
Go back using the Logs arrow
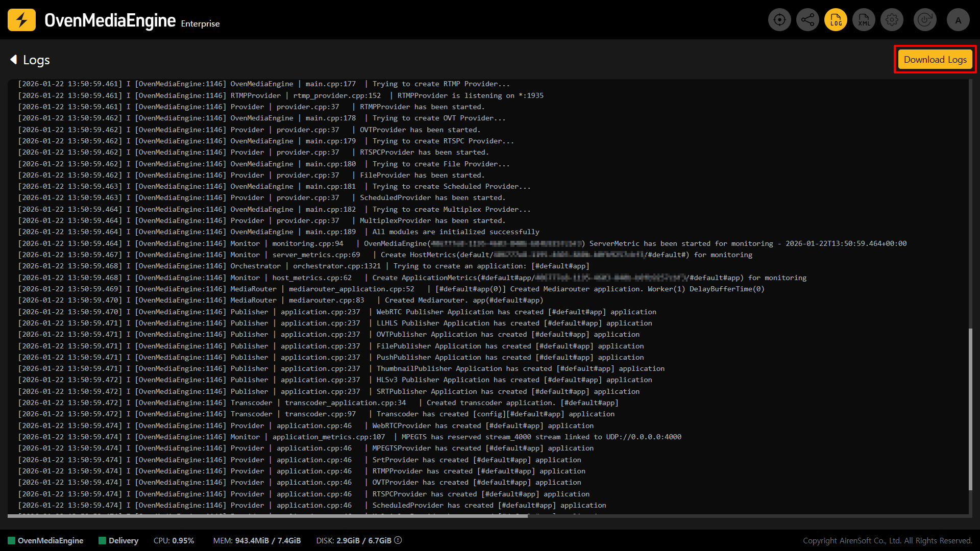tap(14, 60)
